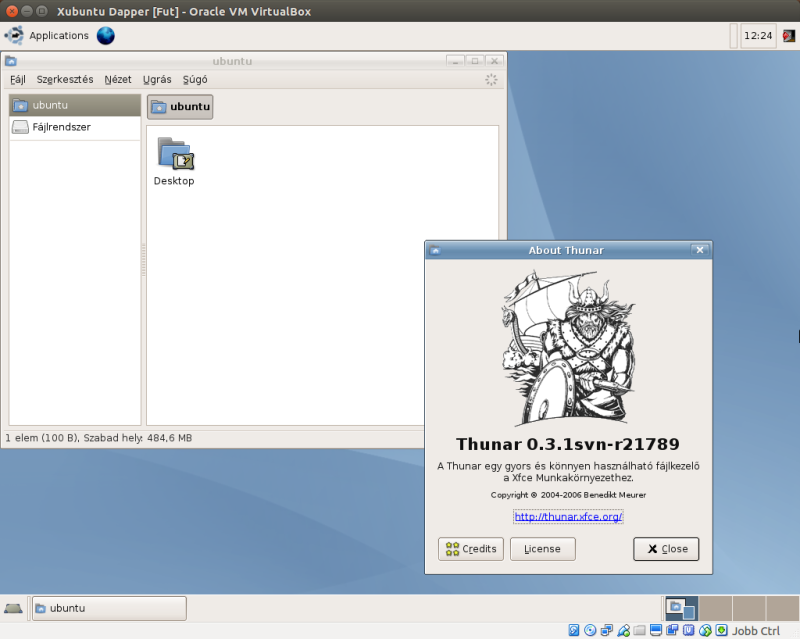Click the VirtualBox CPU features chip icon
Screen dimensions: 800x639
click(689, 631)
